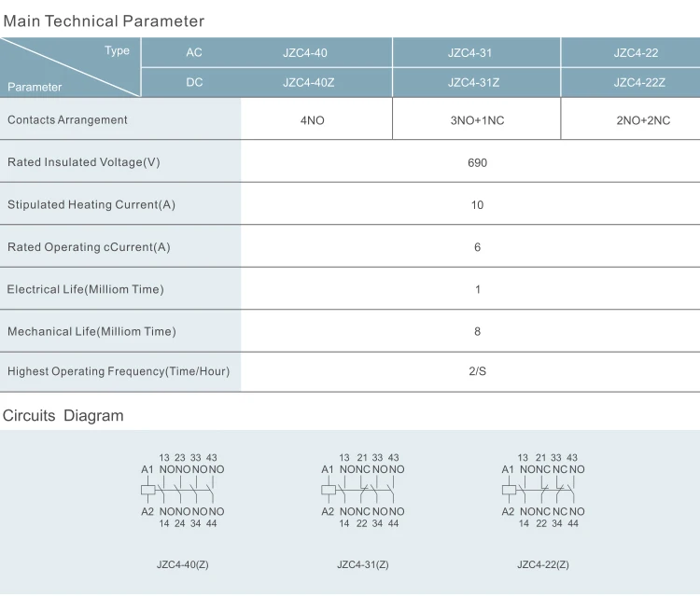Click the JZC4-40(Z) circuit diagram

point(183,491)
